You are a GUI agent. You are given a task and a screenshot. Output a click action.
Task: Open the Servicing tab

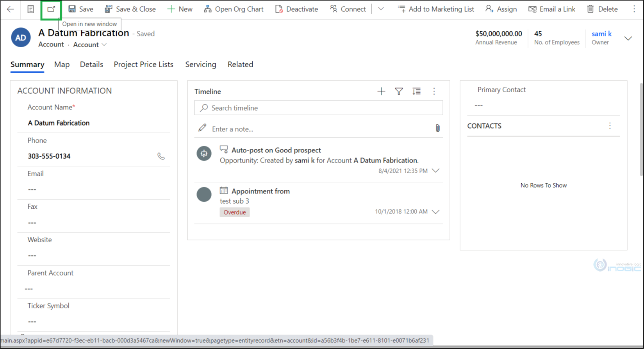200,64
